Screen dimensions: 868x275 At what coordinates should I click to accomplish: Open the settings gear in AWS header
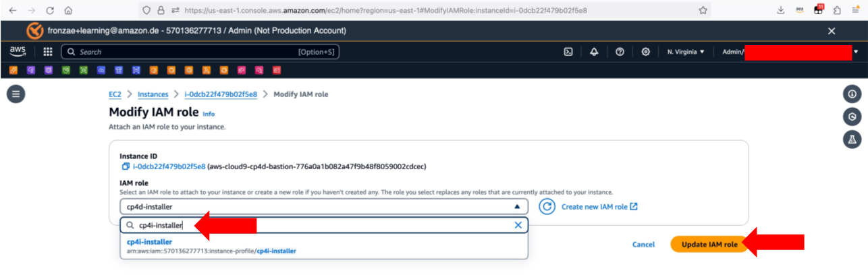click(x=645, y=52)
